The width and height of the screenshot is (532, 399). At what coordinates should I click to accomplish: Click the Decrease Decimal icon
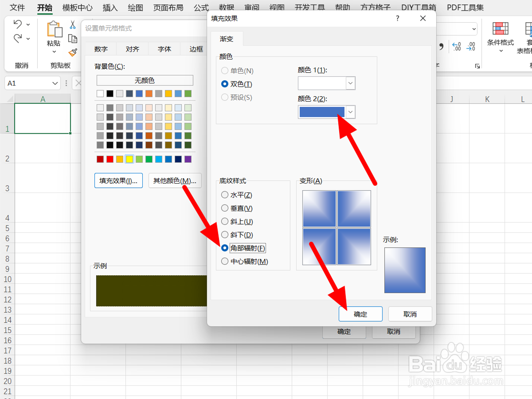point(471,46)
